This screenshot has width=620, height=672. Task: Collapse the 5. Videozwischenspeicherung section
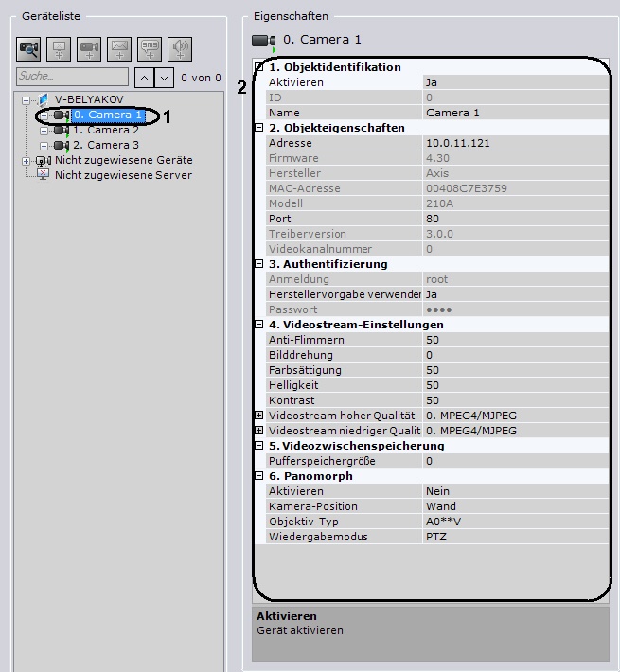[258, 445]
